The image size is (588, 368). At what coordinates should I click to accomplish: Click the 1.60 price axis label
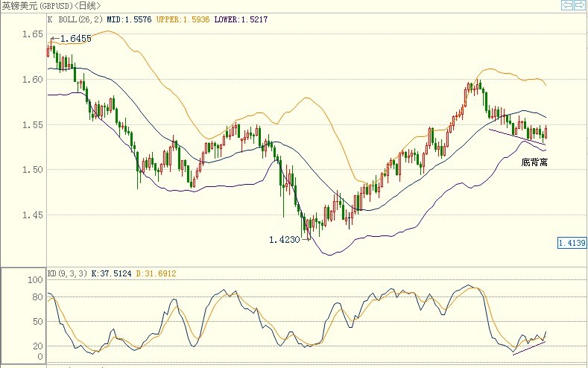click(33, 79)
